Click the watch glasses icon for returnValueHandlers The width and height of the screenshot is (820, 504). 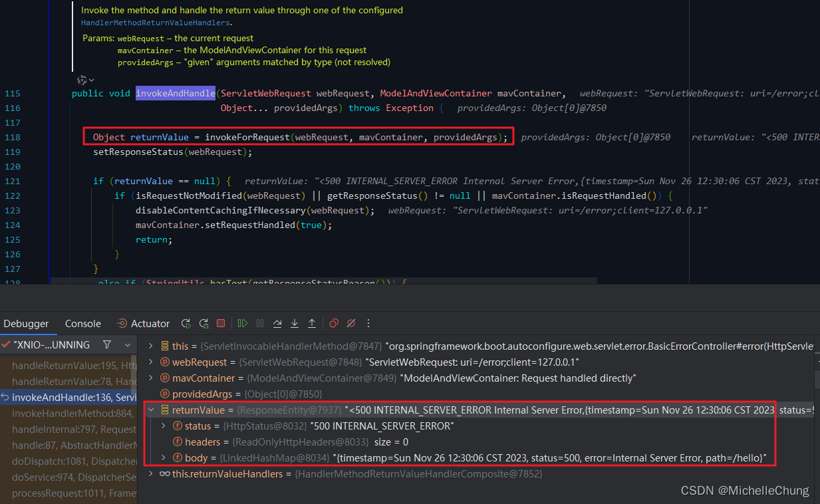[x=164, y=474]
